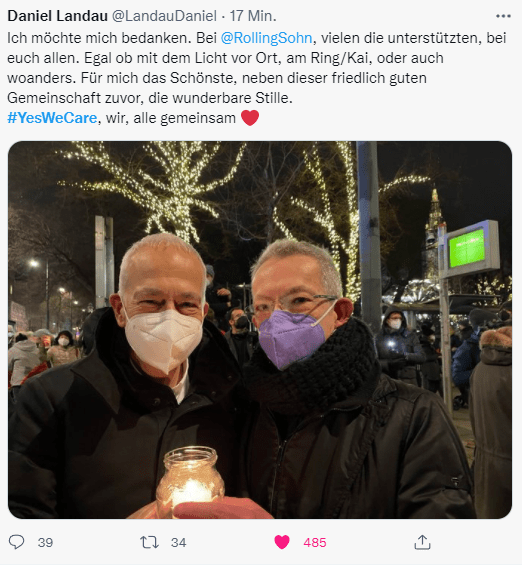Click the purple face mask in the photo
This screenshot has height=570, width=522.
click(x=293, y=338)
